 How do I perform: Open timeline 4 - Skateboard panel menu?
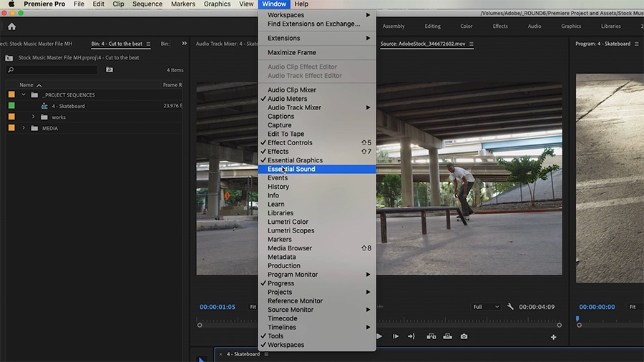coord(266,354)
